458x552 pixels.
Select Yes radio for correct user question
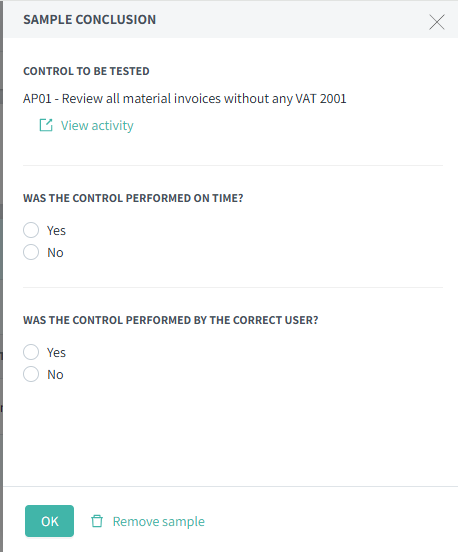pyautogui.click(x=31, y=352)
